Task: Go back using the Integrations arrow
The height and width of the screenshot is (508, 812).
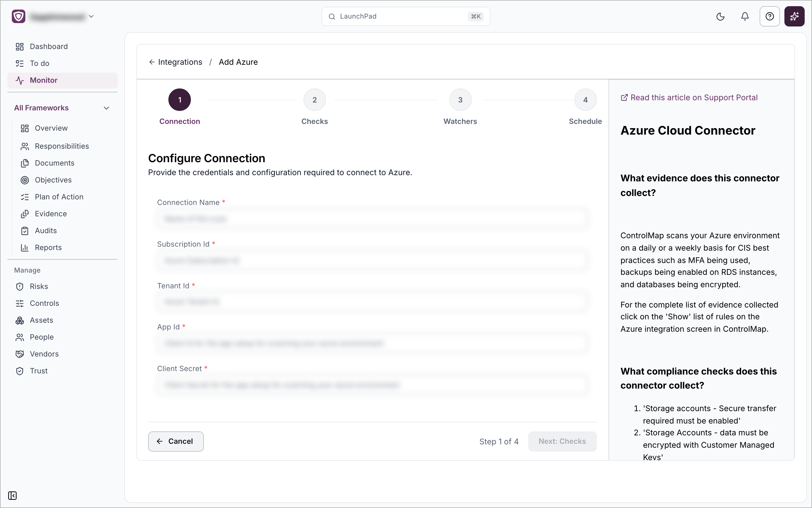Action: click(152, 62)
